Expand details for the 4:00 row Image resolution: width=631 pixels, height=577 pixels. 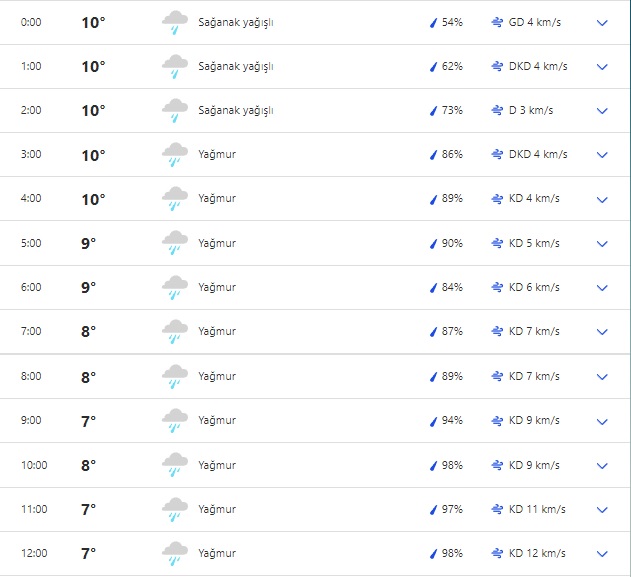click(x=602, y=199)
